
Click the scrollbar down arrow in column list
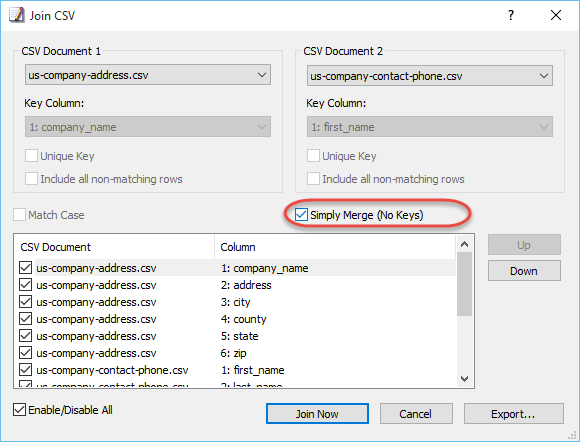coord(465,379)
